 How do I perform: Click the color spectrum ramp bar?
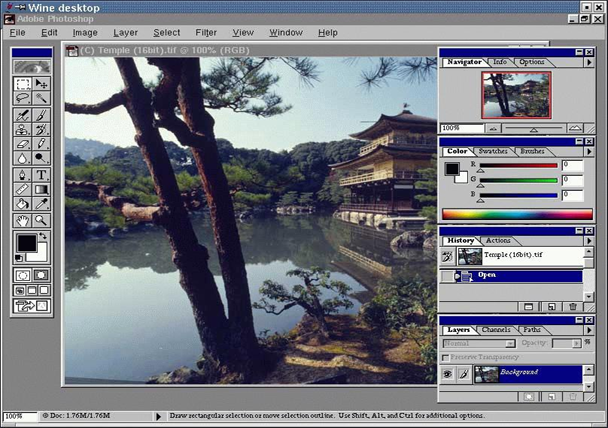[x=517, y=214]
